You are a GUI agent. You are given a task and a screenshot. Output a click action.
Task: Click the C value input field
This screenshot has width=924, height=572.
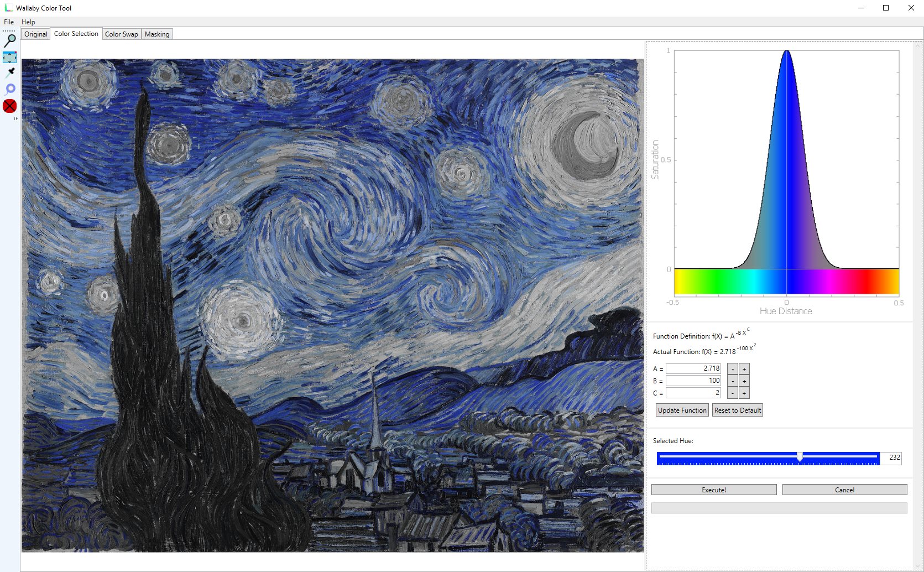[693, 393]
